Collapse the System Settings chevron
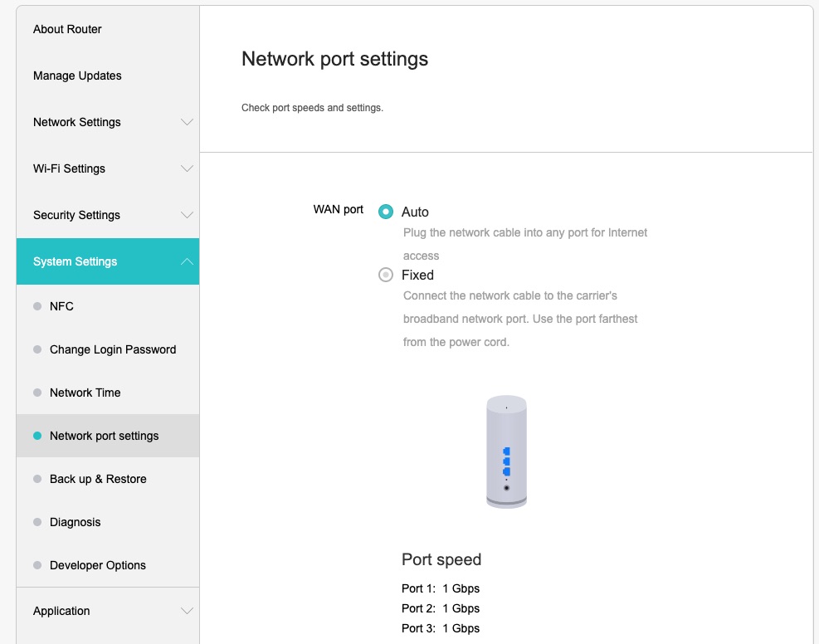Viewport: 819px width, 644px height. [187, 261]
